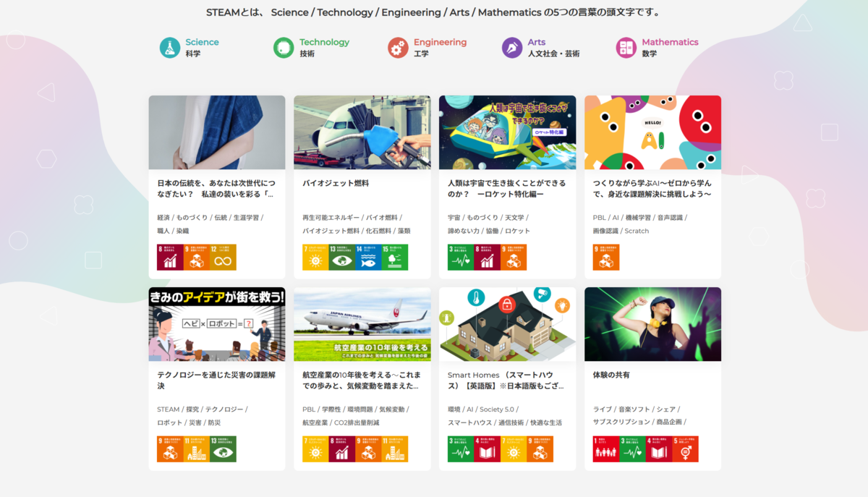
Task: Open the DJ with headphones thumbnail
Action: (x=652, y=324)
